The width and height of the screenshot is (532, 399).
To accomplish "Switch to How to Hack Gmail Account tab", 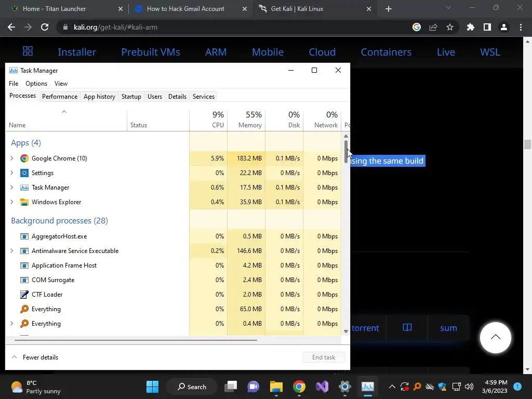I will (x=190, y=9).
